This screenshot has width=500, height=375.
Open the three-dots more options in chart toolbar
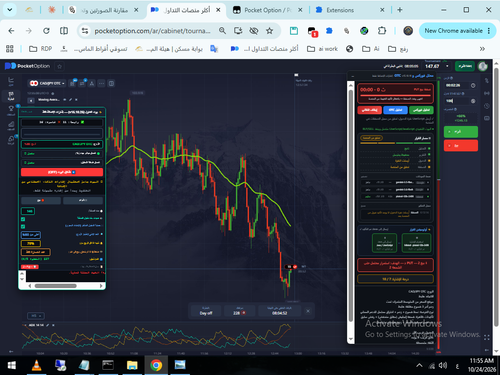pyautogui.click(x=101, y=83)
